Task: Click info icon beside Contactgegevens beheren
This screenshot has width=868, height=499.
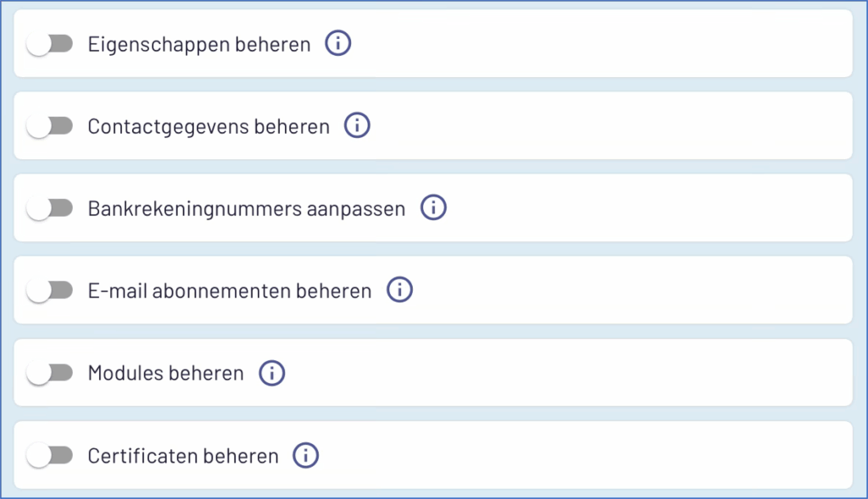Action: [357, 126]
